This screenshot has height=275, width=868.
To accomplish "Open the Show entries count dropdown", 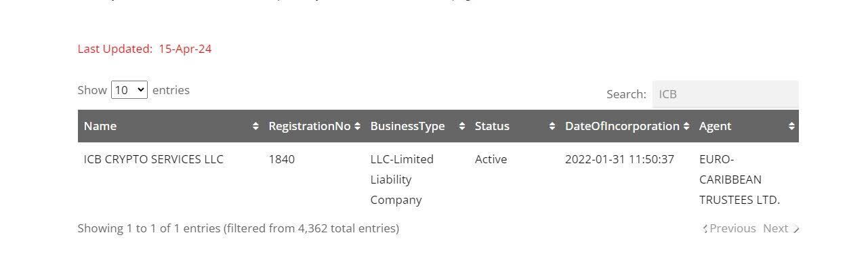I will pos(129,89).
